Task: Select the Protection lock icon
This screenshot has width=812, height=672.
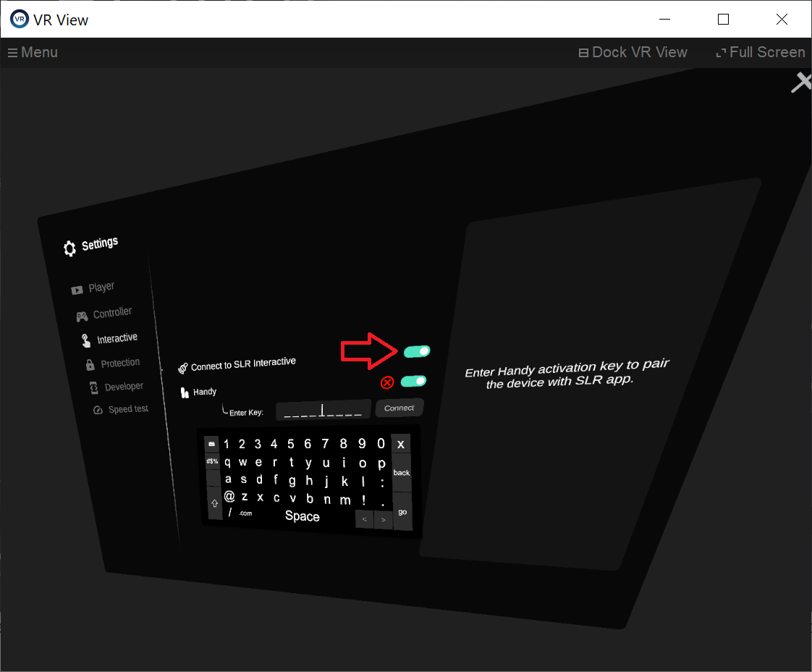Action: click(90, 365)
